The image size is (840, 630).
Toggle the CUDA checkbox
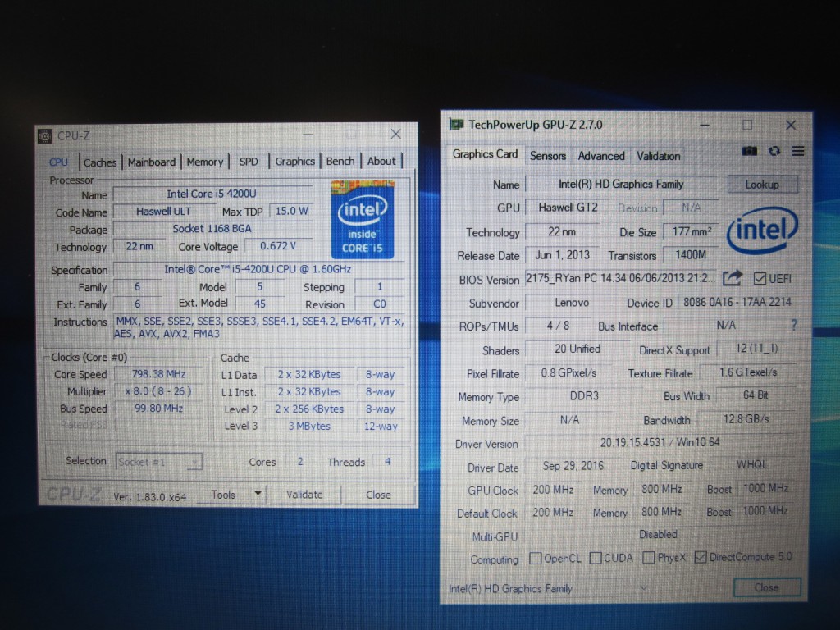point(596,558)
